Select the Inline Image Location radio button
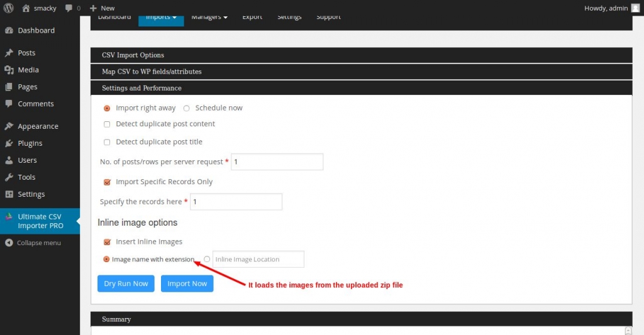Screen dimensions: 644x335 (207, 259)
